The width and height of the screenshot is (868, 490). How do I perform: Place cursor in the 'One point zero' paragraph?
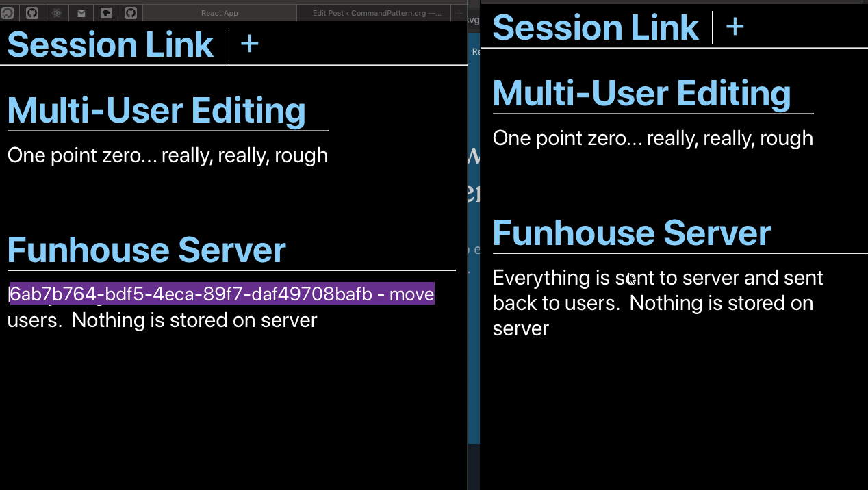[x=167, y=155]
